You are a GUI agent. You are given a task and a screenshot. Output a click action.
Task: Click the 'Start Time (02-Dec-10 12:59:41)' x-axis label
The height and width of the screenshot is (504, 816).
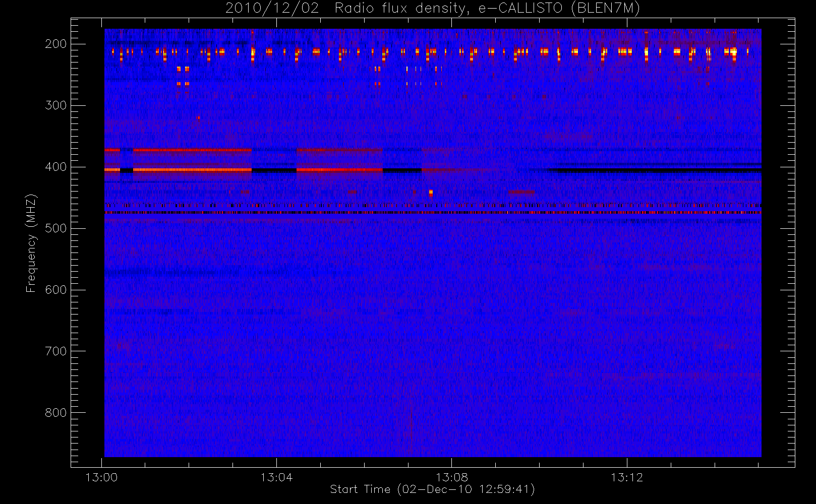(x=432, y=489)
